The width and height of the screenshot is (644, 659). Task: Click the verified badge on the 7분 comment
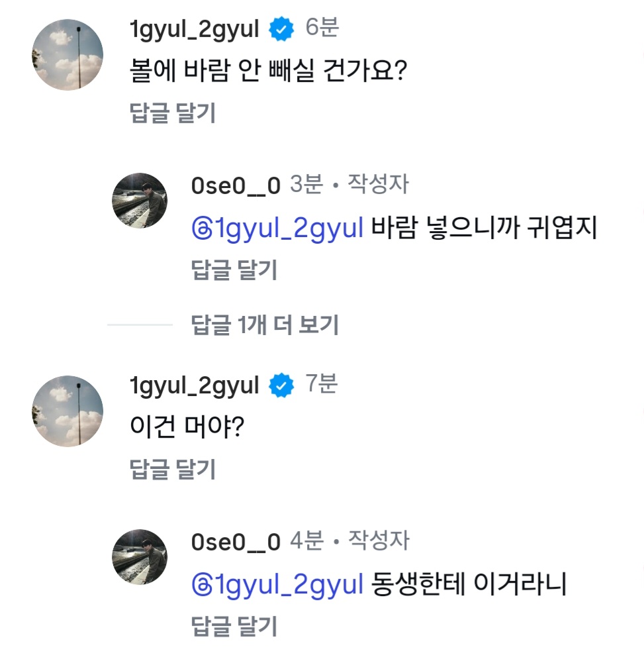click(282, 385)
